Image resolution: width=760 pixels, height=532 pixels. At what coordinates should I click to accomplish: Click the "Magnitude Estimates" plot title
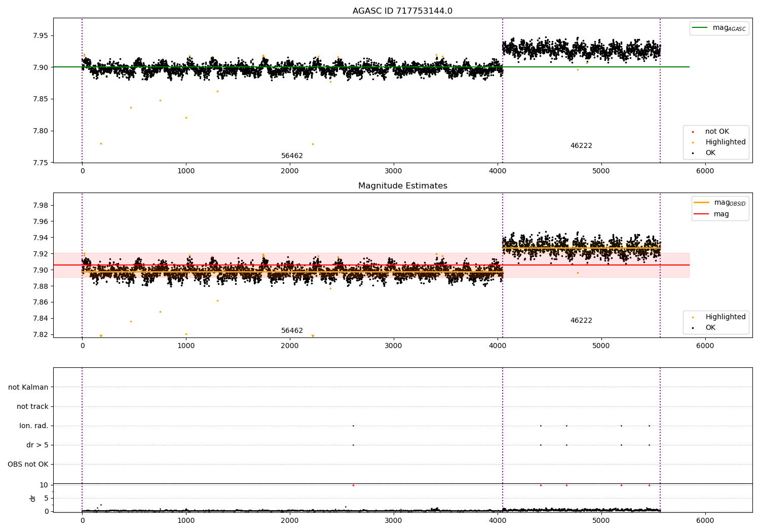pyautogui.click(x=402, y=186)
